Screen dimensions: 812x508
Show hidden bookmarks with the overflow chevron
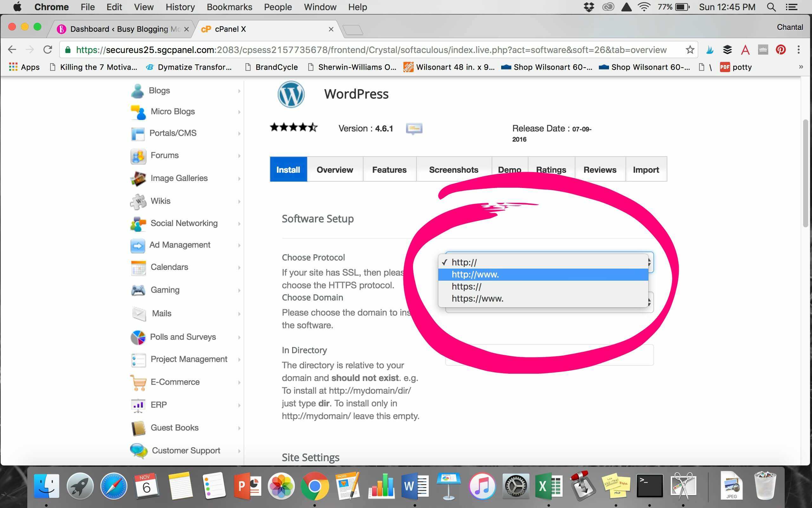tap(801, 67)
